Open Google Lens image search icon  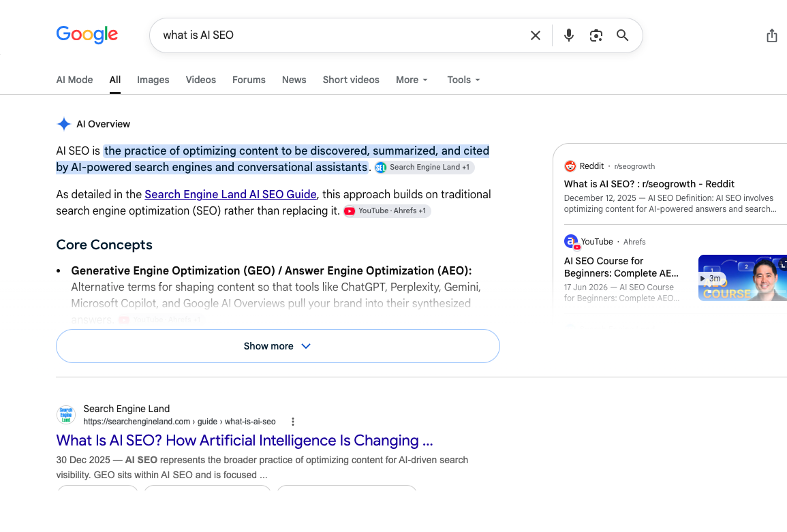[596, 35]
